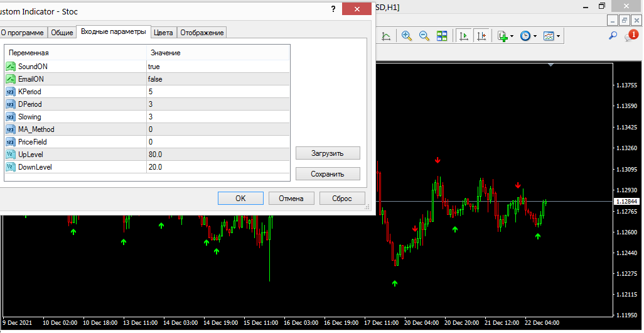Select the UpLevel variable name
Image resolution: width=644 pixels, height=333 pixels.
31,155
